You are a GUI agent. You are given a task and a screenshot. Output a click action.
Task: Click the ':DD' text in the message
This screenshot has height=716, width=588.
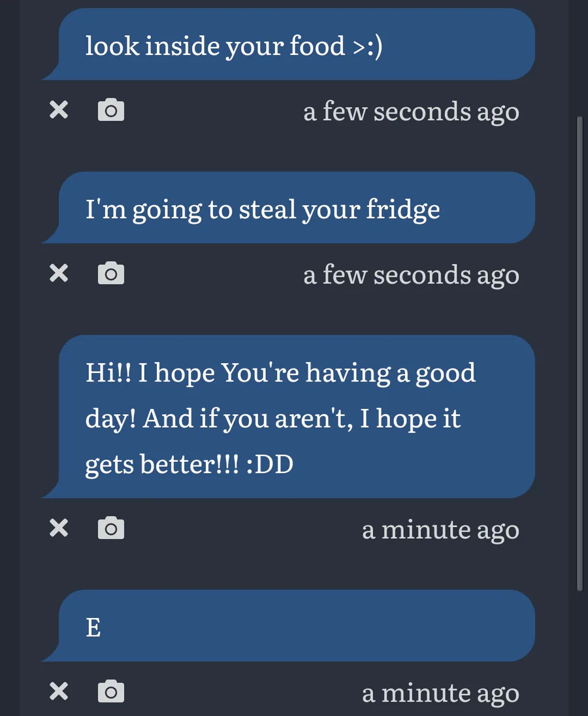270,464
